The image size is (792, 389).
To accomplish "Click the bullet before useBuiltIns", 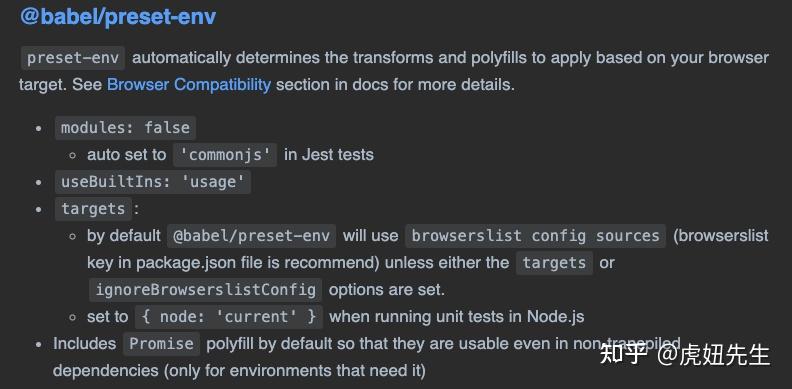I will [38, 182].
